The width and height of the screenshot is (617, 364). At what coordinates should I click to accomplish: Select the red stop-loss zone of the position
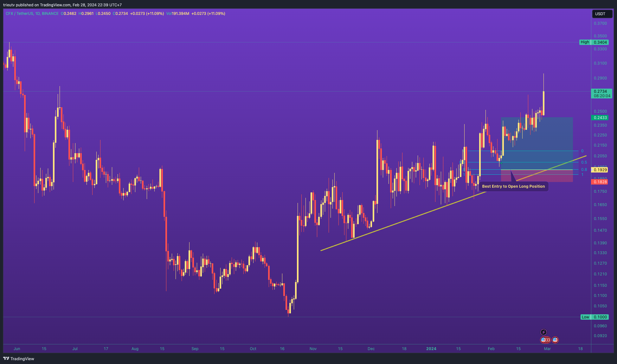coord(537,176)
